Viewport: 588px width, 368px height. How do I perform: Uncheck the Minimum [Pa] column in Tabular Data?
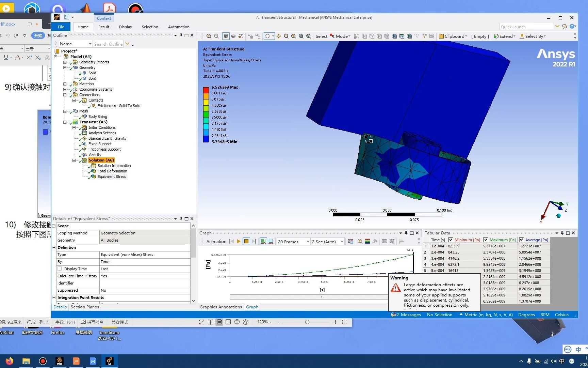click(x=452, y=240)
